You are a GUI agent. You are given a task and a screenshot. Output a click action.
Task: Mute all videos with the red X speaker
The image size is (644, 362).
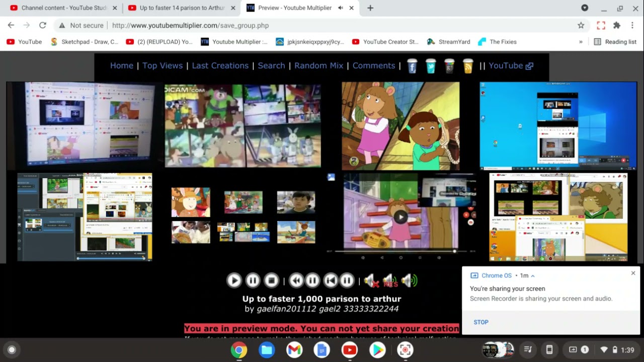pyautogui.click(x=371, y=281)
